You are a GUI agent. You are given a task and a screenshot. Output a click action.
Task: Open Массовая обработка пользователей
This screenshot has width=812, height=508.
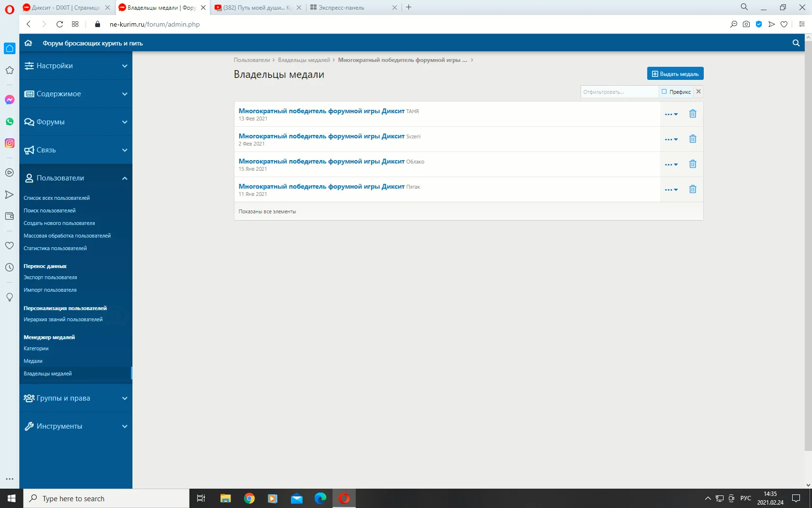click(67, 236)
